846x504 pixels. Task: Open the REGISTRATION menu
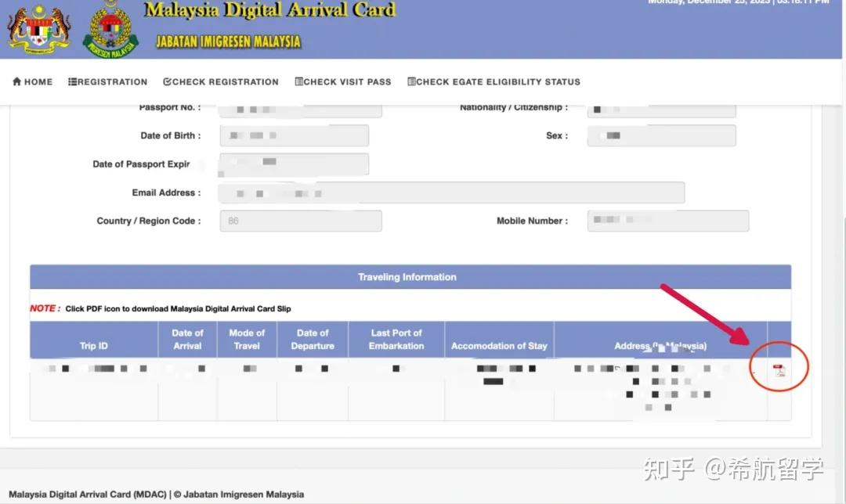108,82
